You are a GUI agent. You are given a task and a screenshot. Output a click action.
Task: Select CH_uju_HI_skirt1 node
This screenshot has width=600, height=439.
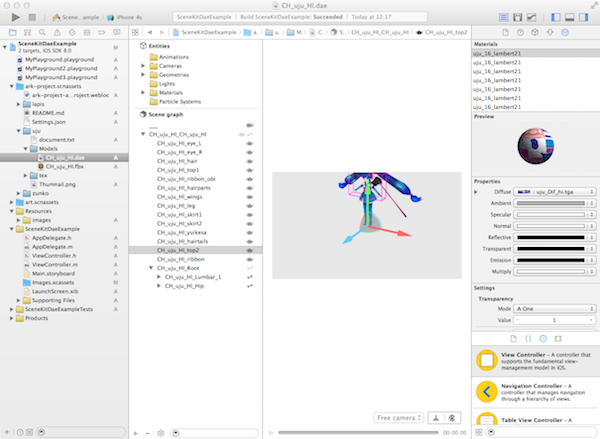(x=179, y=215)
